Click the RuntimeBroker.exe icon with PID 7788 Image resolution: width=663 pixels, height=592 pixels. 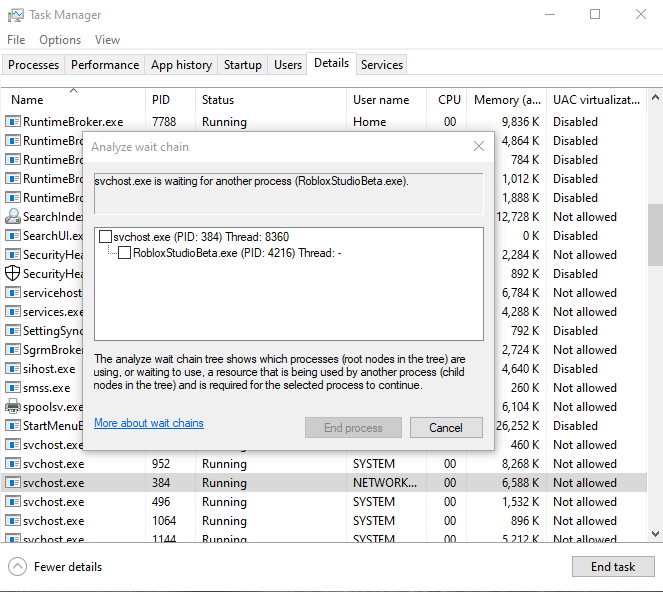pos(13,122)
